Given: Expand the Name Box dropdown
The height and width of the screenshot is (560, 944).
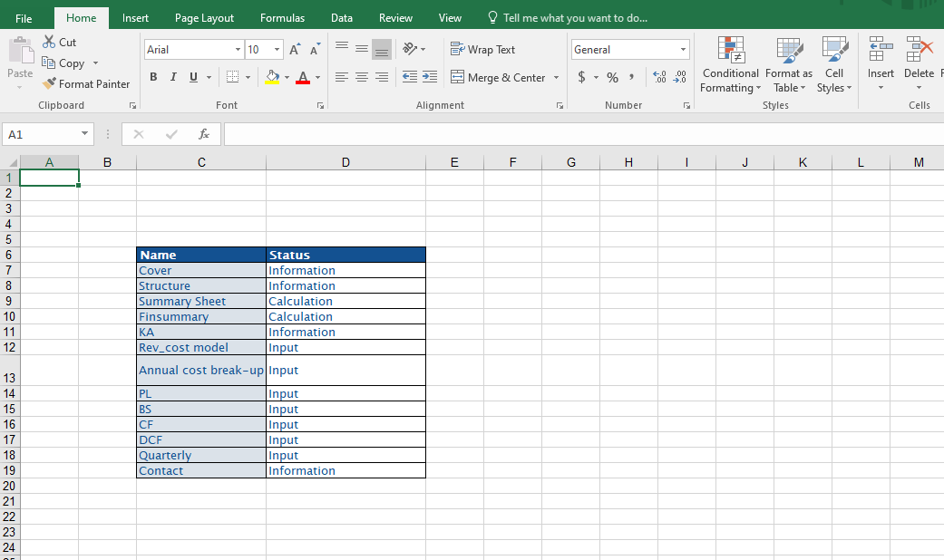Looking at the screenshot, I should click(85, 133).
